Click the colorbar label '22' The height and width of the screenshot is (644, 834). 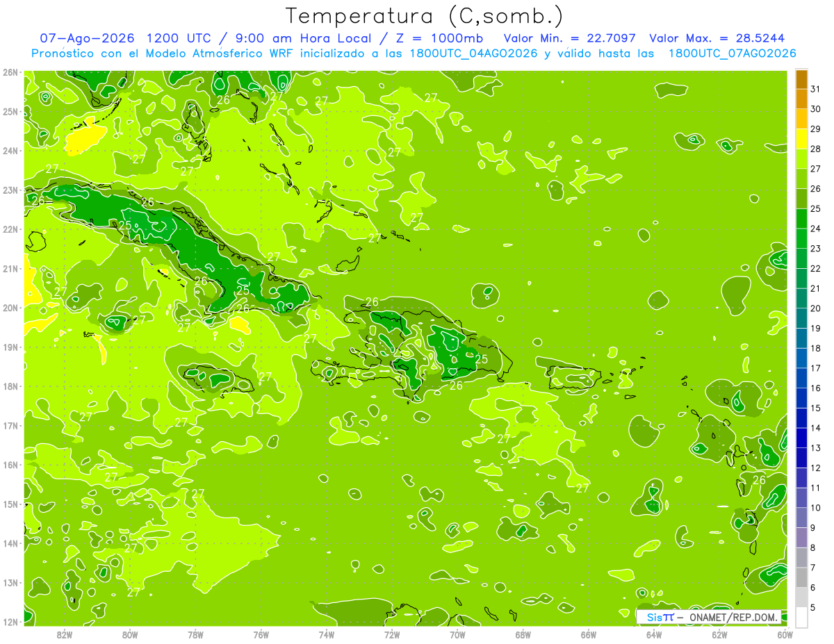click(x=815, y=269)
